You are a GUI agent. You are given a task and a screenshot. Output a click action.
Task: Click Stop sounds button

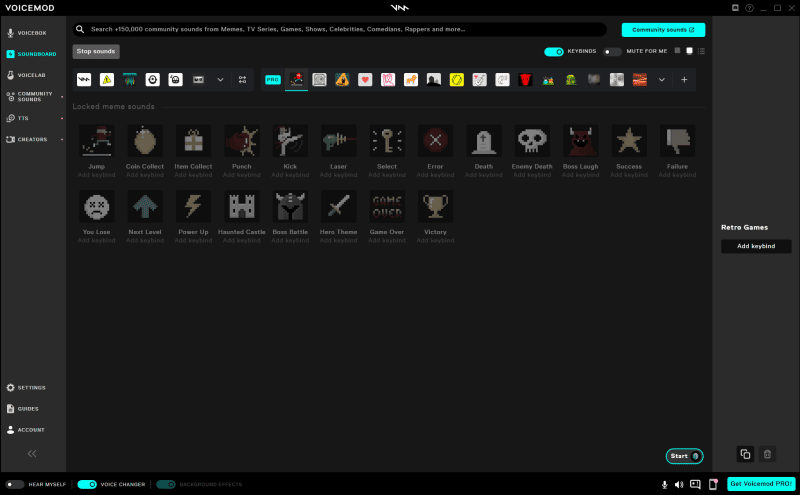(96, 52)
